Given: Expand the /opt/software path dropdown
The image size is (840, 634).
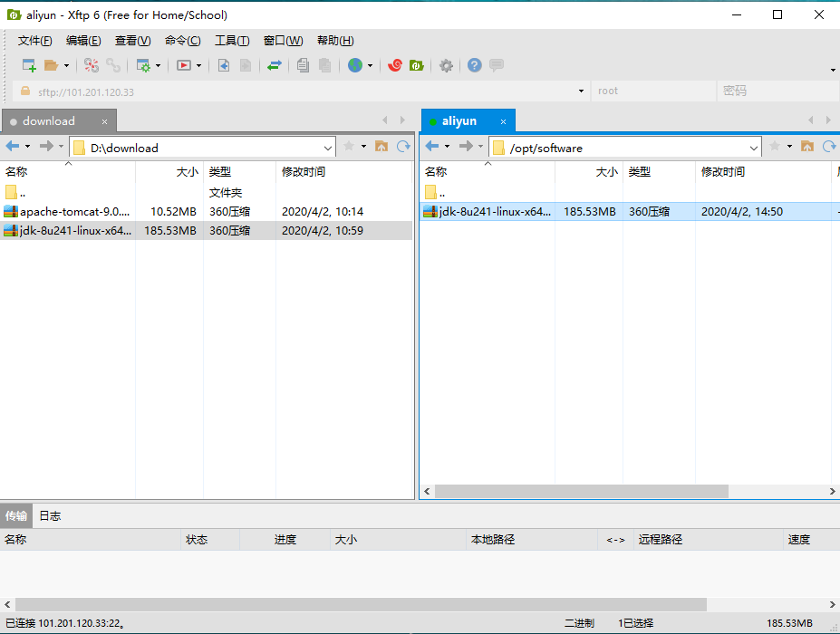Looking at the screenshot, I should 753,148.
